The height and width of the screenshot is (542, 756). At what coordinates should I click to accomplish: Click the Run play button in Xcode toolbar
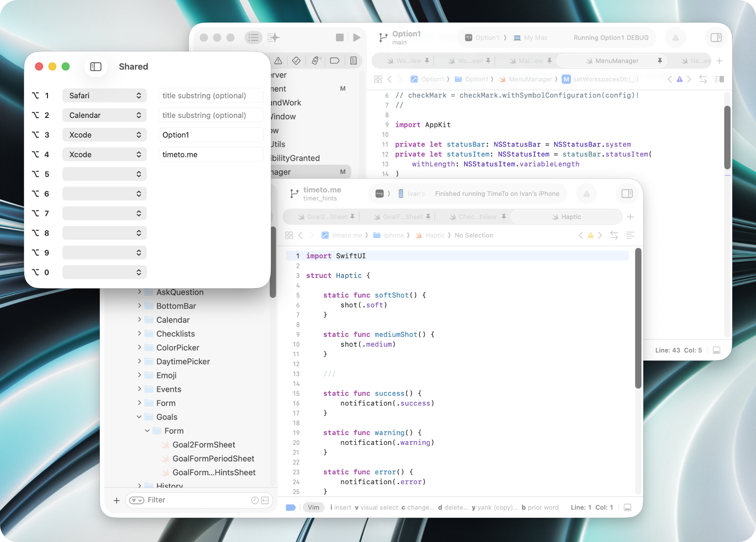356,37
